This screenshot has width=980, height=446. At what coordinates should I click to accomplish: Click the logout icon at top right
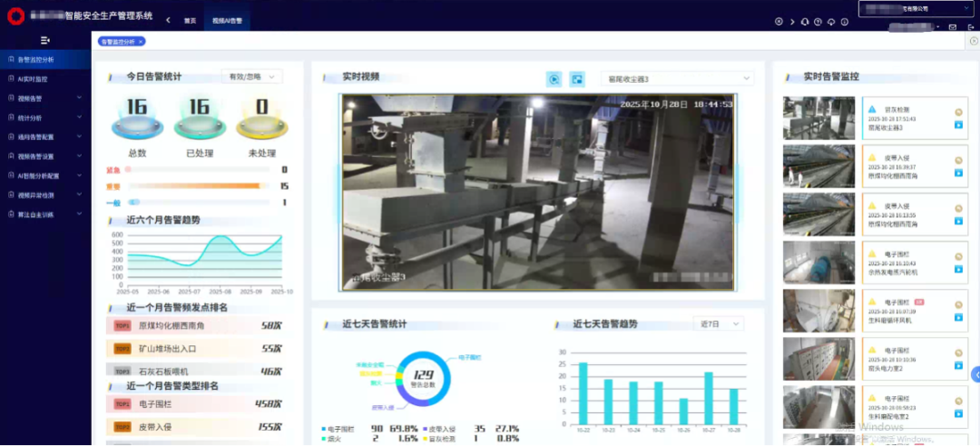click(x=972, y=28)
